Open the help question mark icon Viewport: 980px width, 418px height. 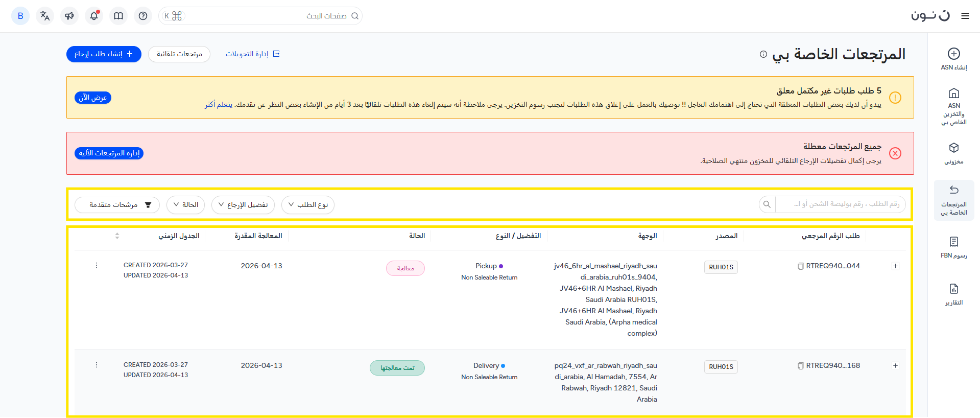(143, 16)
